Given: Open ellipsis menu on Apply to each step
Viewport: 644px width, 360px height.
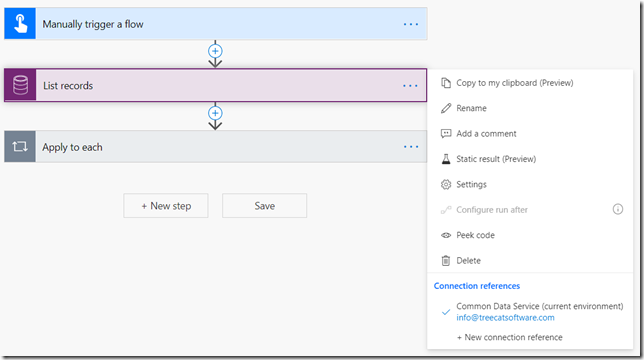Looking at the screenshot, I should click(x=410, y=147).
